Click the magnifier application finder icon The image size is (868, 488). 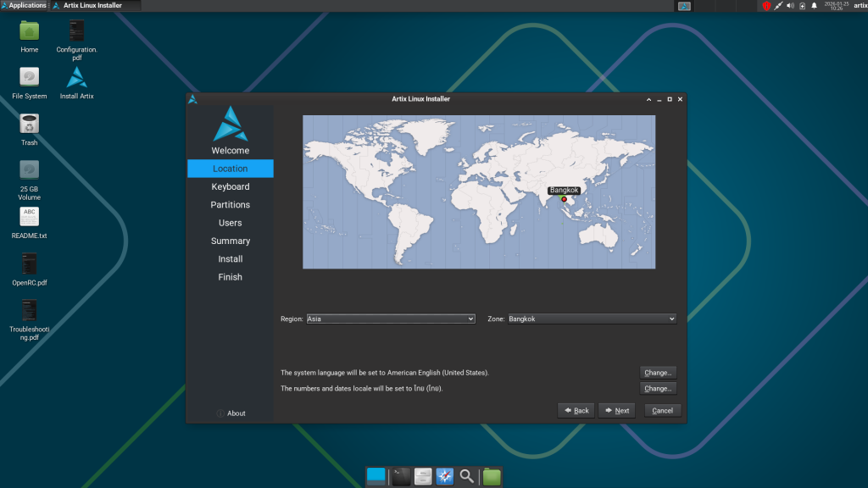pos(466,477)
